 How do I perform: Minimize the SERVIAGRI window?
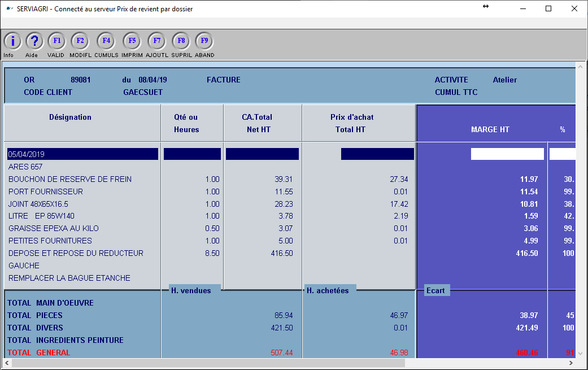(522, 8)
